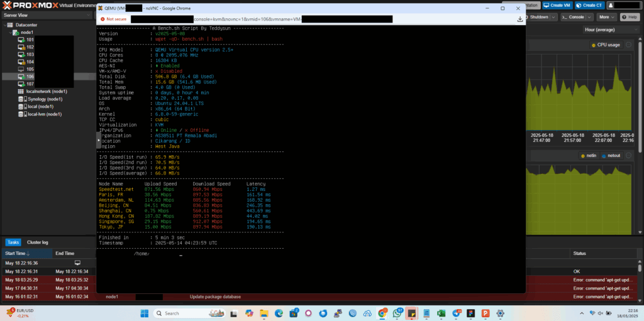
Task: Click the paused VM 102 icon
Action: (x=21, y=47)
